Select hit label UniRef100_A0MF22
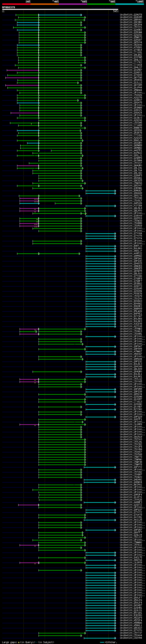Screen dimensions: 146x644 point(131,254)
